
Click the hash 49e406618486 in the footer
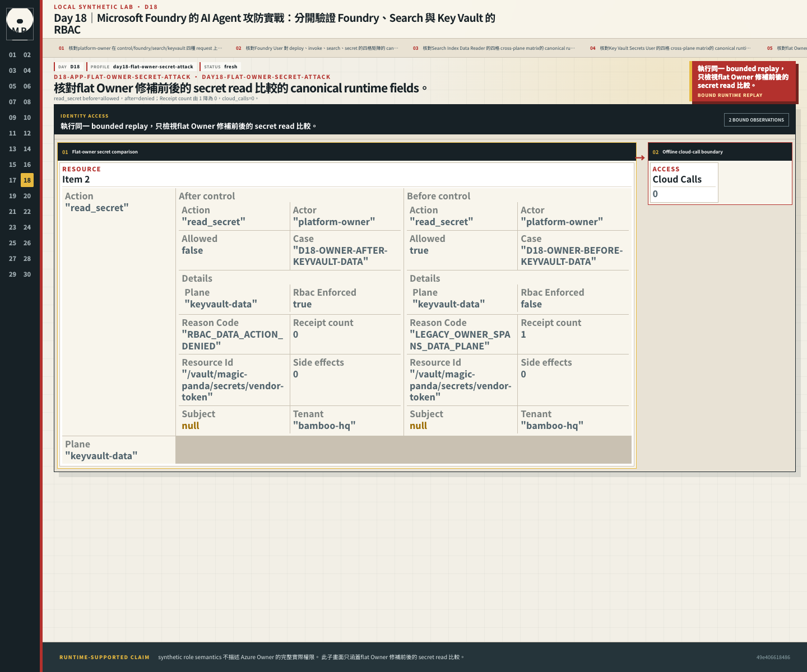pos(773,657)
